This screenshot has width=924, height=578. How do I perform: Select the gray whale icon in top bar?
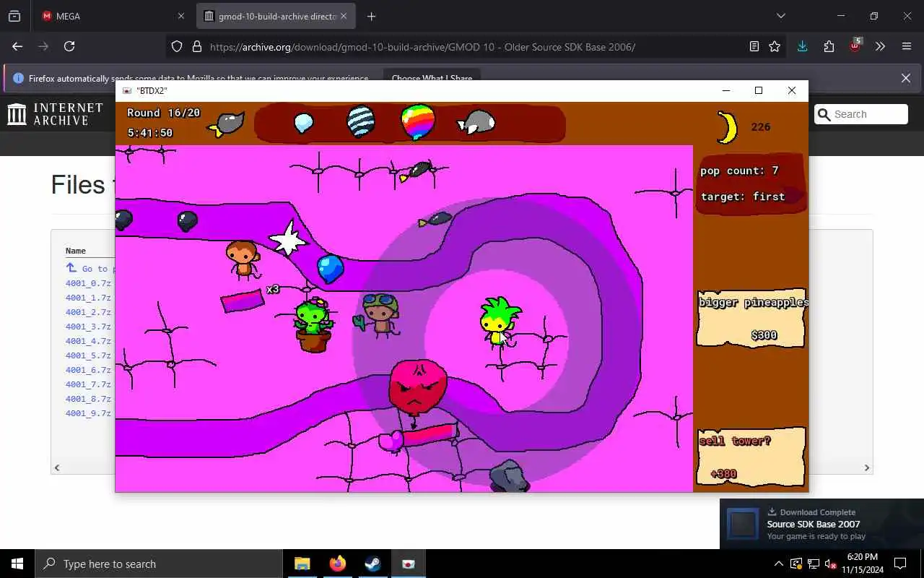(476, 122)
